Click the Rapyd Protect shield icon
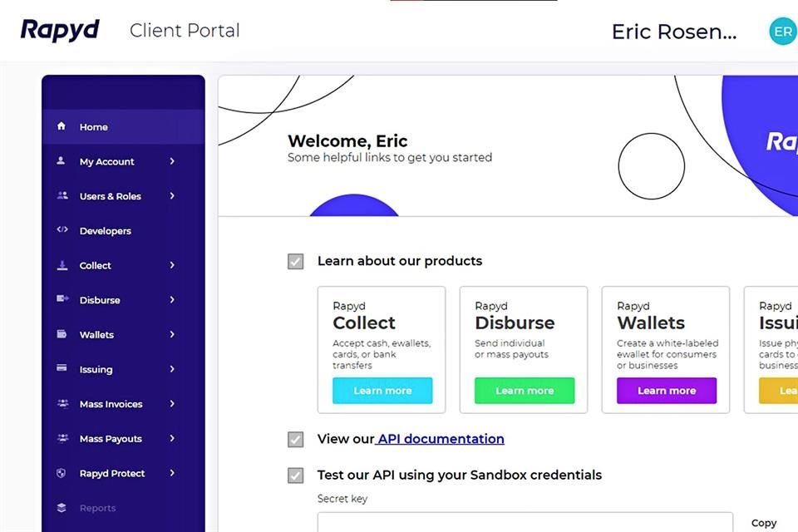Viewport: 798px width, 532px height. [x=62, y=473]
